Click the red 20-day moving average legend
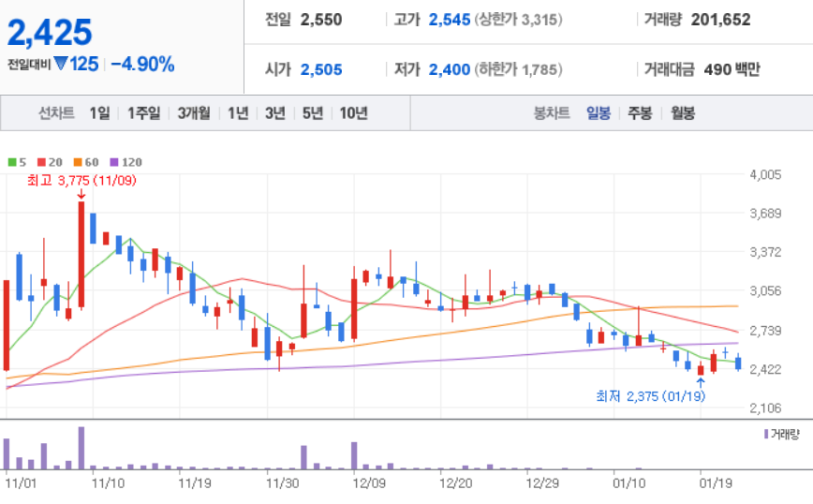This screenshot has height=504, width=813. coord(50,162)
